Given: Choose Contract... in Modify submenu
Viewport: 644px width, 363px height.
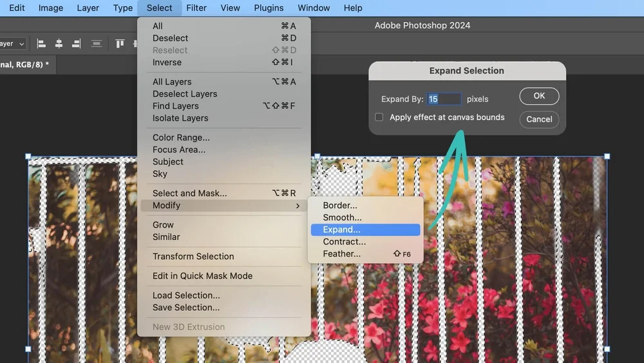Looking at the screenshot, I should click(366, 242).
